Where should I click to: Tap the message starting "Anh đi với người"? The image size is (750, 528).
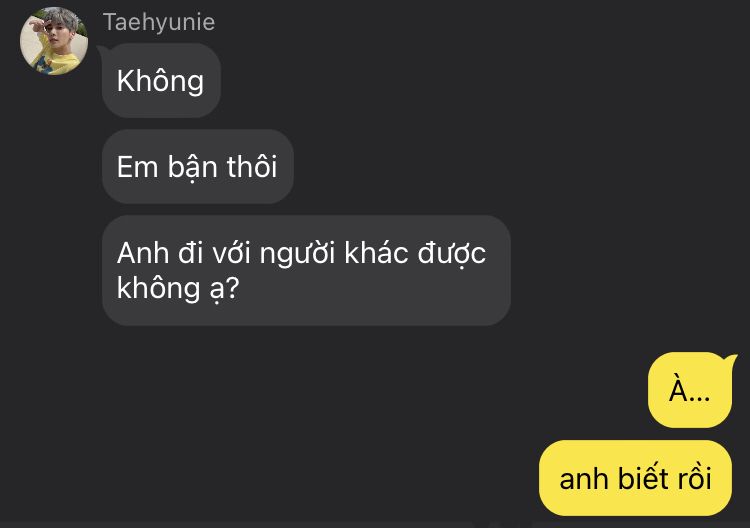pos(306,270)
